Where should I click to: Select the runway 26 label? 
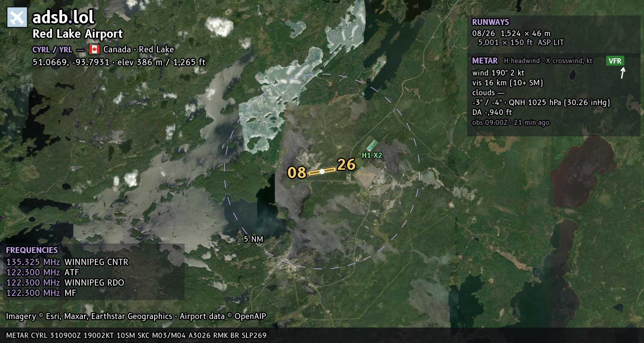click(x=346, y=165)
